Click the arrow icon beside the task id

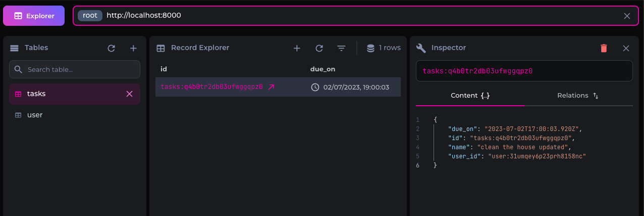tap(271, 87)
